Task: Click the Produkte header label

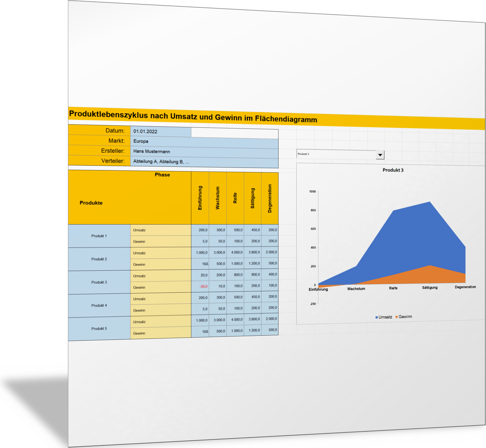Action: pos(91,203)
